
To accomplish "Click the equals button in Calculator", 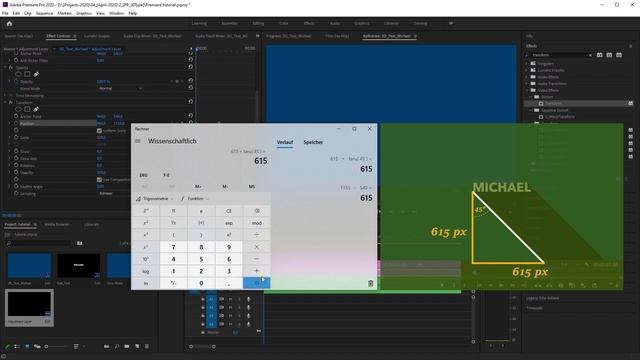I will [x=257, y=283].
